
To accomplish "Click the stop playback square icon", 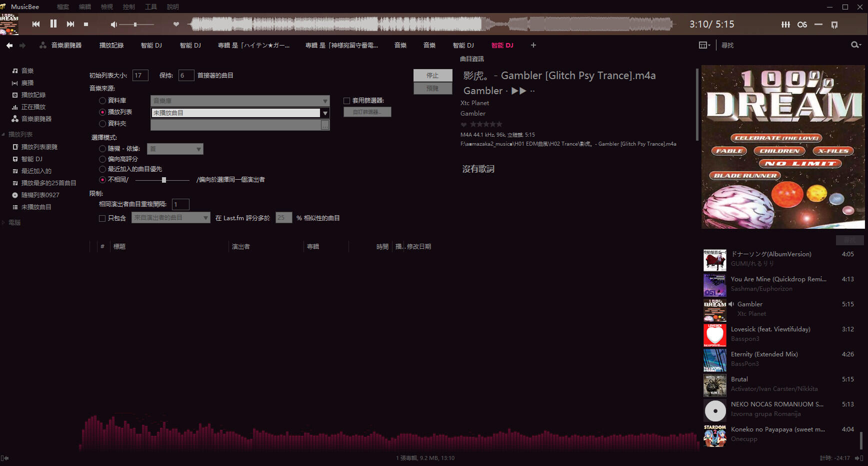I will pos(86,24).
